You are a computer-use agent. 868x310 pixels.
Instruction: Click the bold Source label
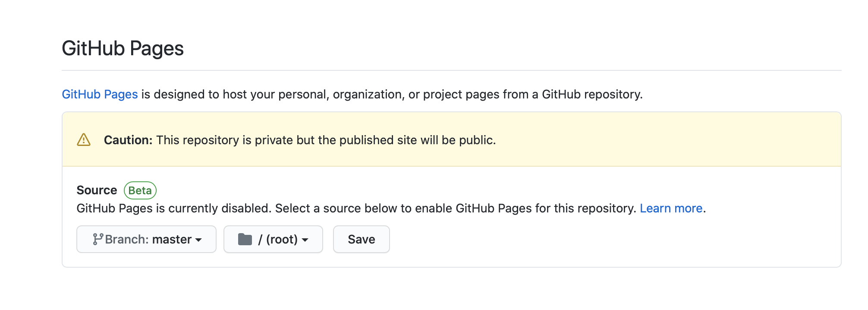point(97,190)
